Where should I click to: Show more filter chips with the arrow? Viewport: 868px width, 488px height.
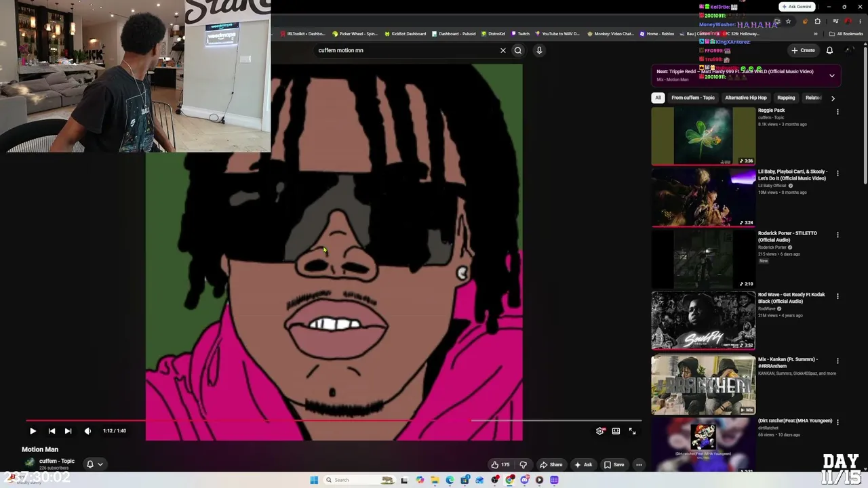pyautogui.click(x=833, y=98)
